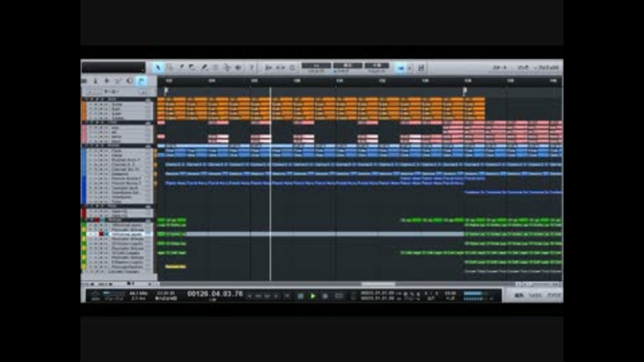This screenshot has height=362, width=644.
Task: Select the Range tool
Action: [x=169, y=68]
